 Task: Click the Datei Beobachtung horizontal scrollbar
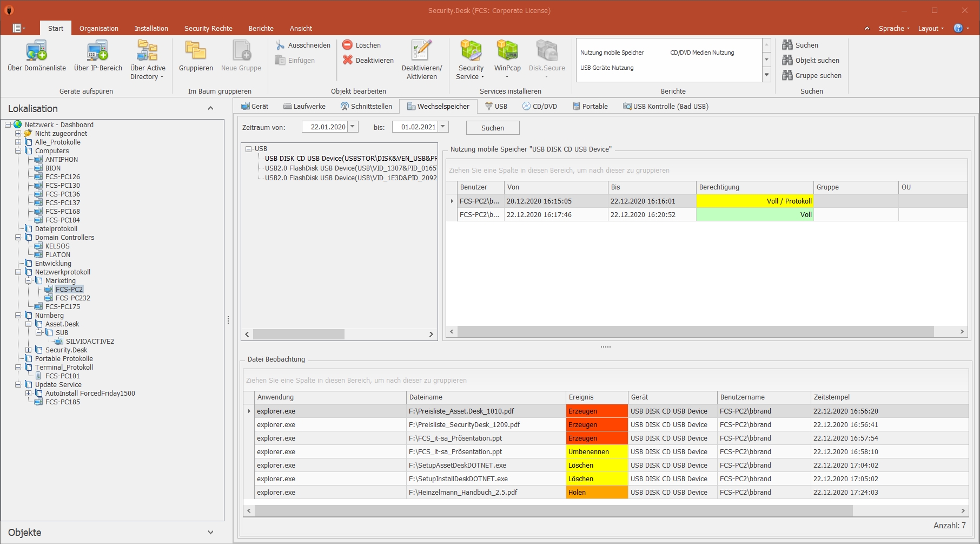pos(553,510)
